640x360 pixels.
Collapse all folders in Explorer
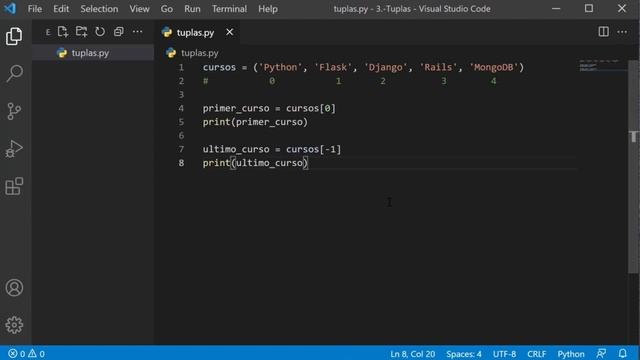pyautogui.click(x=119, y=32)
